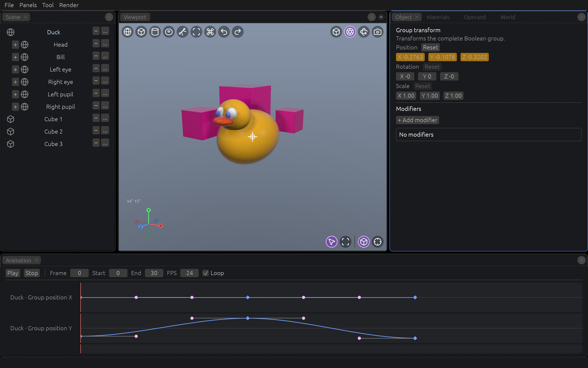Click the Scale Y 1.00 value slider
This screenshot has width=588, height=368.
[430, 96]
